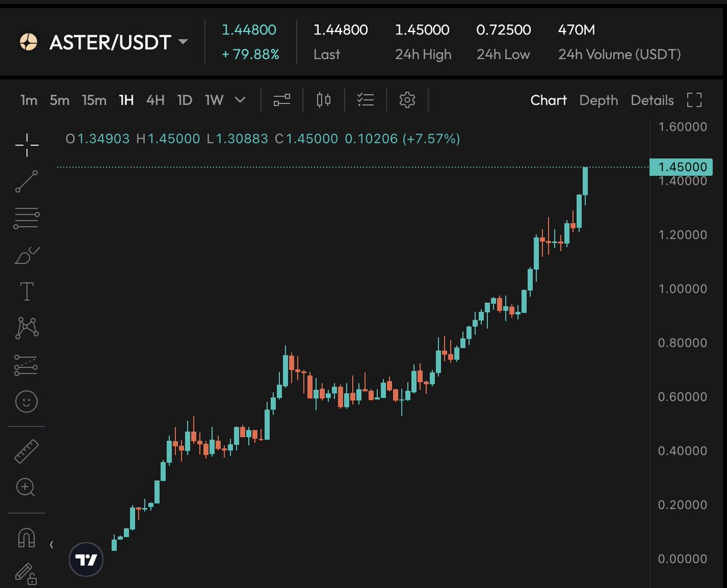Image resolution: width=727 pixels, height=588 pixels.
Task: Open the emoji icons tool
Action: click(27, 401)
